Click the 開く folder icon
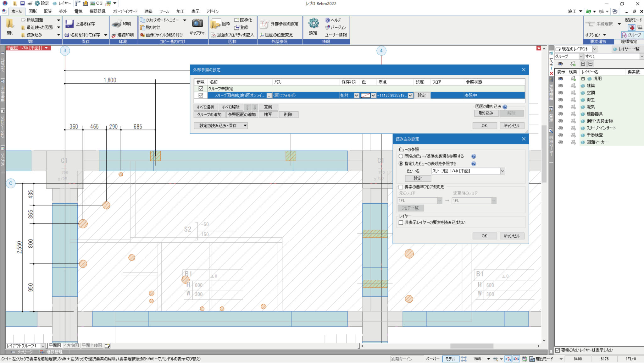Image resolution: width=644 pixels, height=363 pixels. point(10,24)
